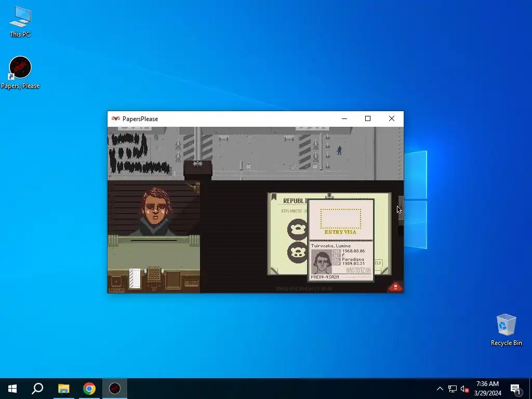Click the "ENTRY VISA" label on the passport
The width and height of the screenshot is (532, 399).
point(340,232)
